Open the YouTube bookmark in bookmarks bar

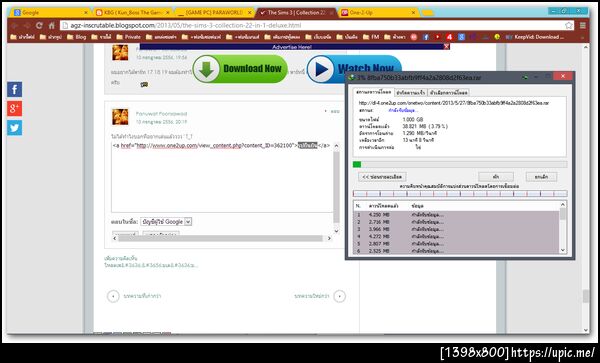(438, 37)
